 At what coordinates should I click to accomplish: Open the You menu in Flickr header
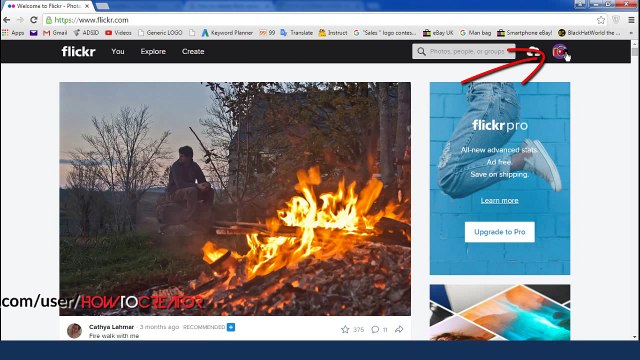118,51
